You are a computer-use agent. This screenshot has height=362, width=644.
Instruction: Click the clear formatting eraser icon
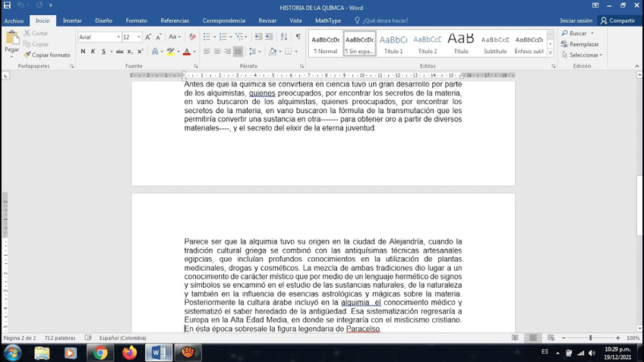coord(191,36)
